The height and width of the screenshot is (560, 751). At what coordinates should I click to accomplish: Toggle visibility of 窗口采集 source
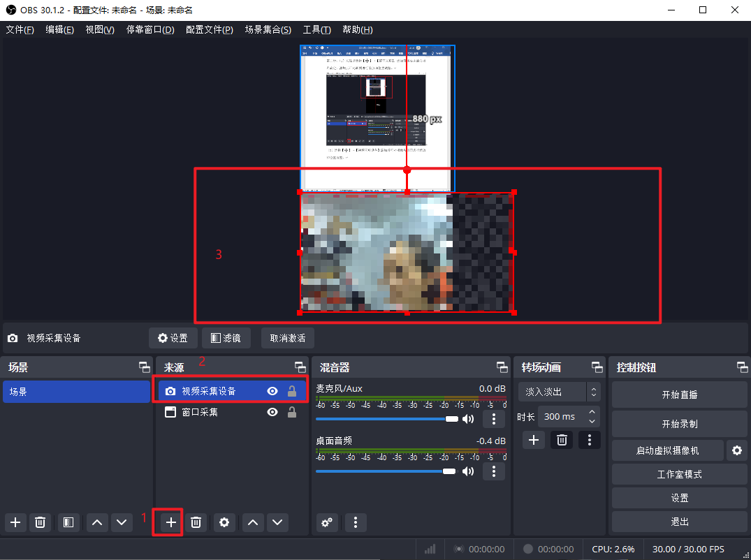272,412
